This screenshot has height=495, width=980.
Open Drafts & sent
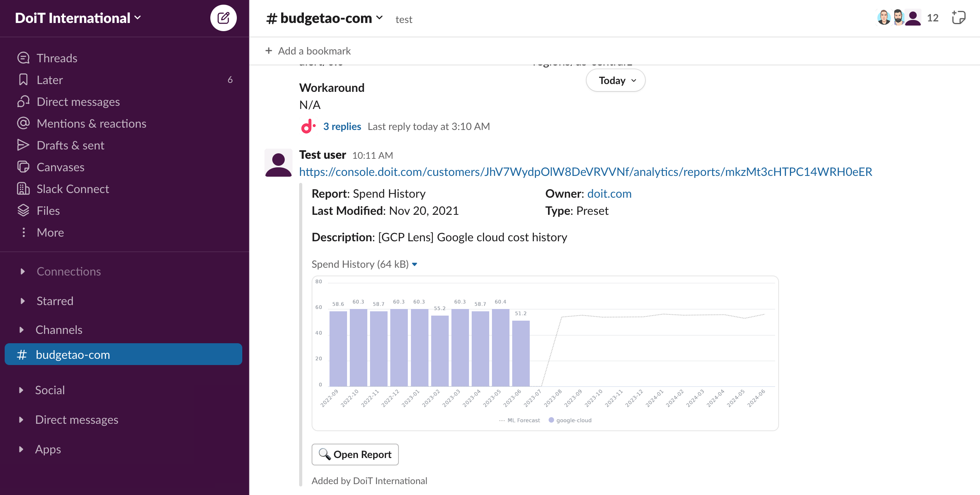(71, 145)
